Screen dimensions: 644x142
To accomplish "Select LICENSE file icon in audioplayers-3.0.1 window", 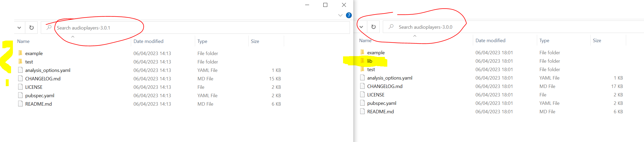I will tap(20, 87).
